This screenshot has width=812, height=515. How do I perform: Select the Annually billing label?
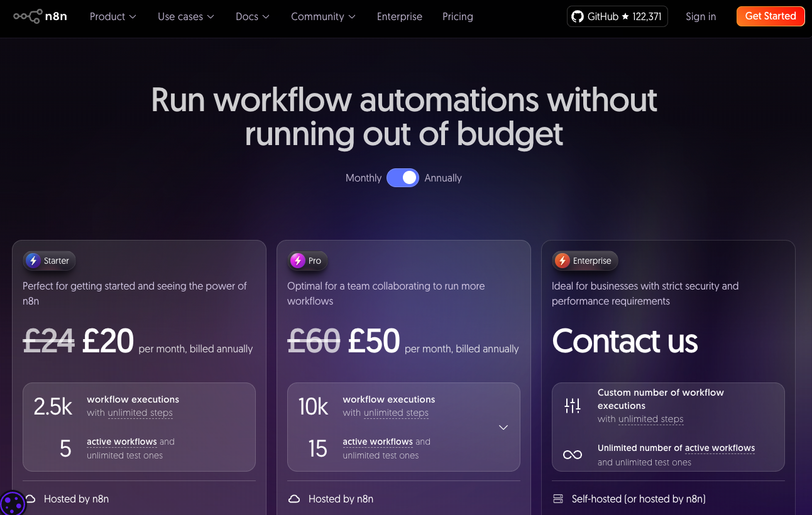tap(443, 178)
